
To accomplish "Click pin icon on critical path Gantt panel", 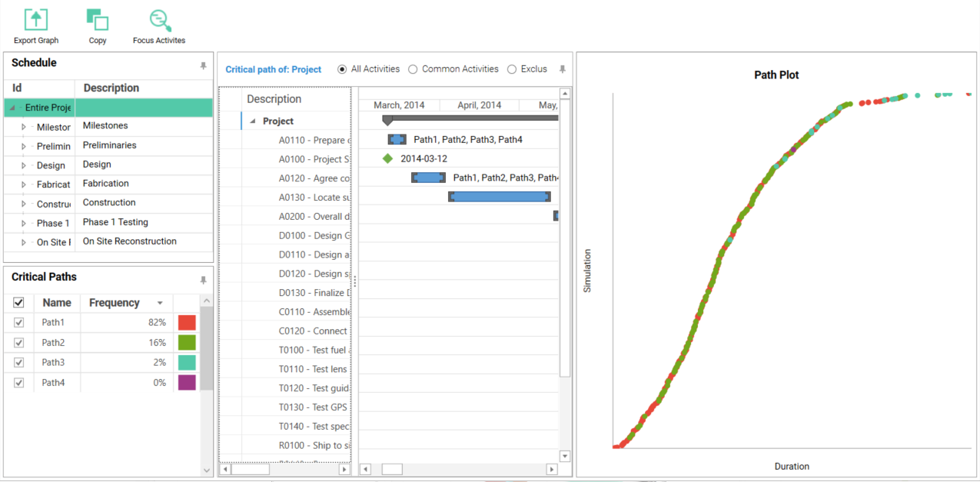I will click(563, 69).
